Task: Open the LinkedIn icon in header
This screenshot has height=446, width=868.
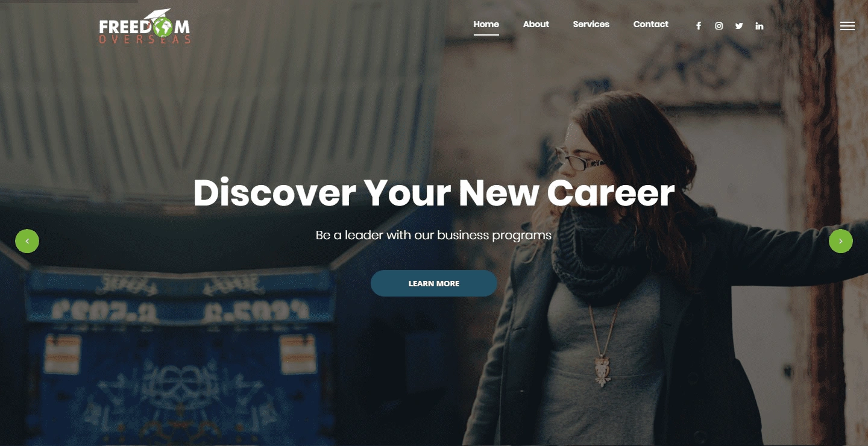Action: pyautogui.click(x=759, y=26)
